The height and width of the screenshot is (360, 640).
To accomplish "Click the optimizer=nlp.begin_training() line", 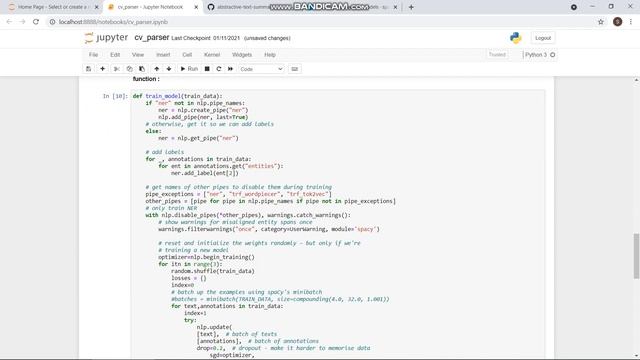I will click(x=206, y=257).
